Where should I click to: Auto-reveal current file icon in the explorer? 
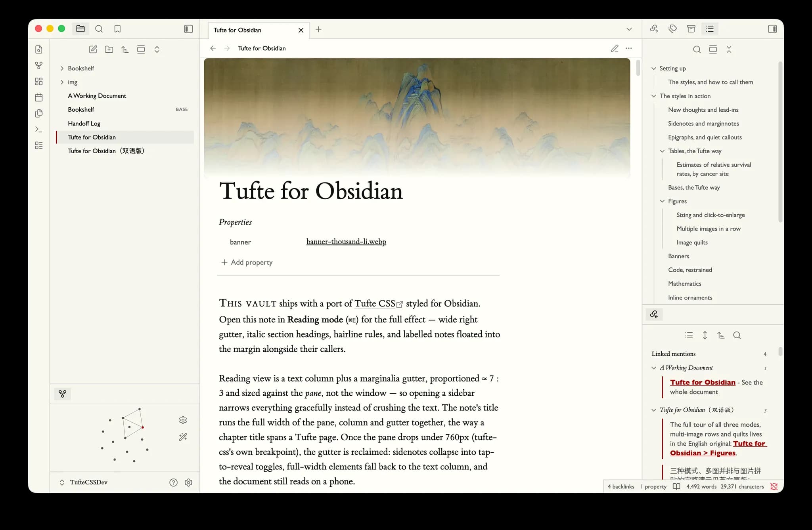pos(141,50)
